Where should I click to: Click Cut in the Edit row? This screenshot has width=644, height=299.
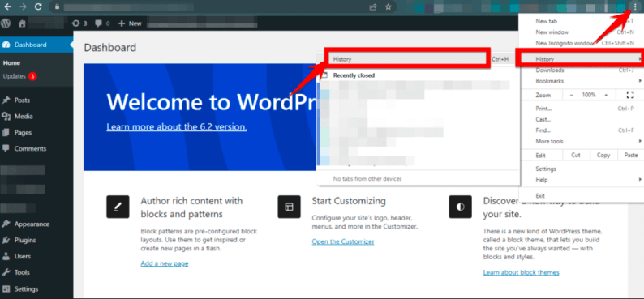point(576,155)
